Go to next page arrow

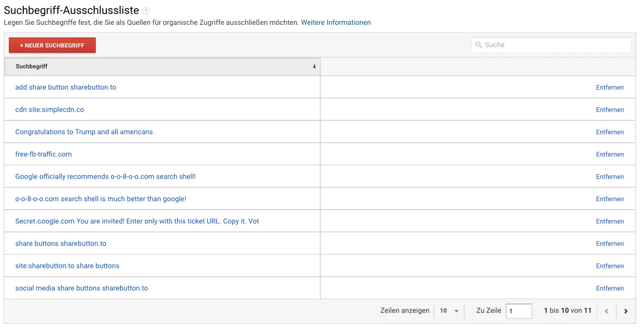[x=625, y=311]
